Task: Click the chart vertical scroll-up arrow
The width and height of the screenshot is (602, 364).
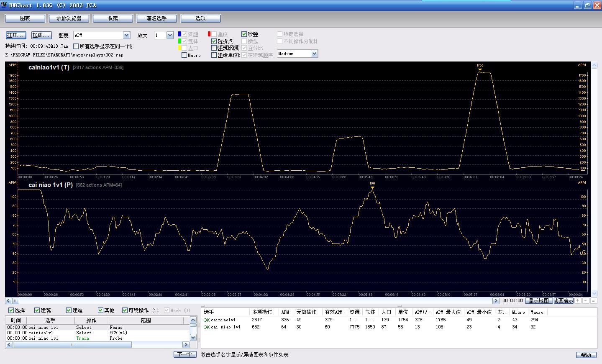Action: point(594,65)
